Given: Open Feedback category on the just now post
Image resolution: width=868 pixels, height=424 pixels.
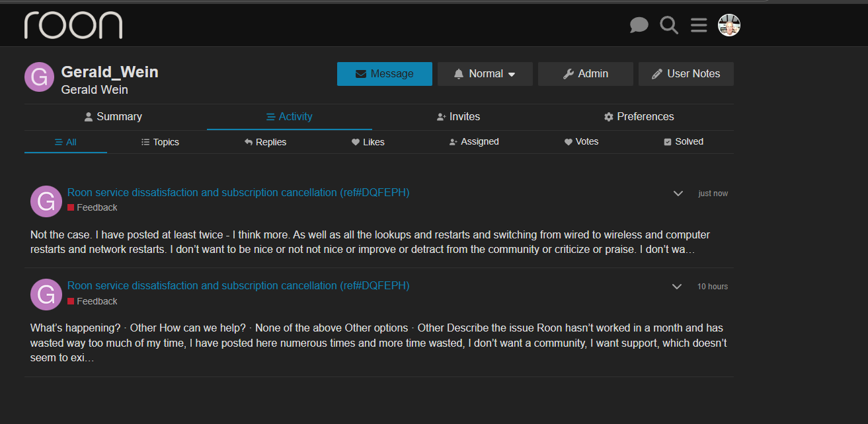Looking at the screenshot, I should [93, 207].
